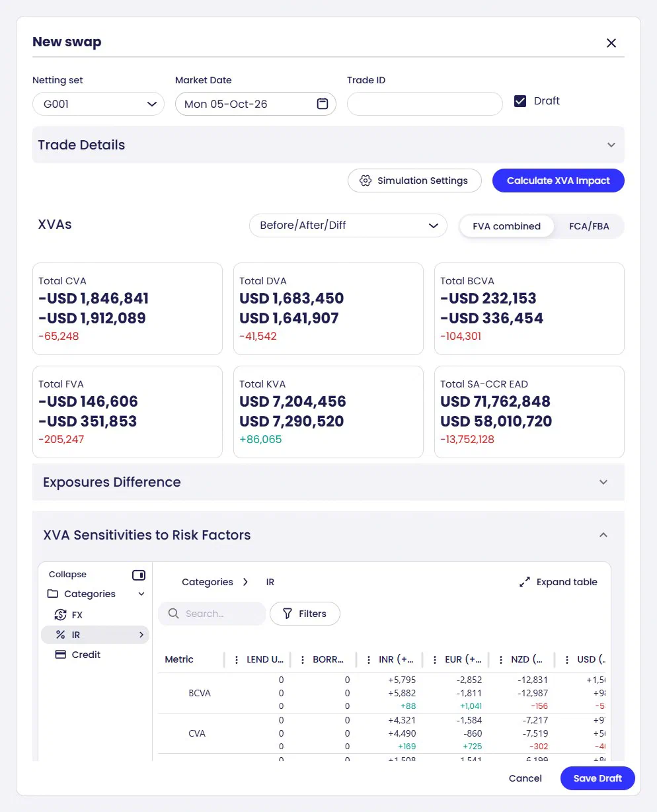
Task: Click the CVA row label in table
Action: (197, 733)
